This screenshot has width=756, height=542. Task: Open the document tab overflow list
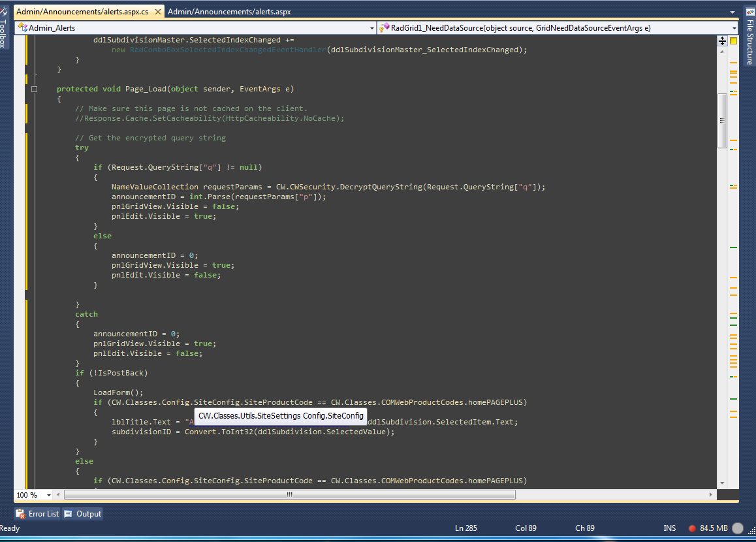(732, 12)
